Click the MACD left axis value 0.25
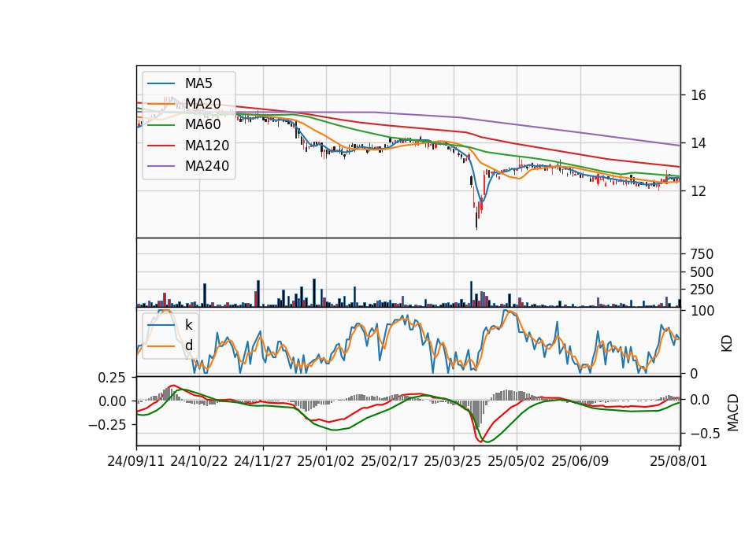Image resolution: width=756 pixels, height=543 pixels. point(112,378)
